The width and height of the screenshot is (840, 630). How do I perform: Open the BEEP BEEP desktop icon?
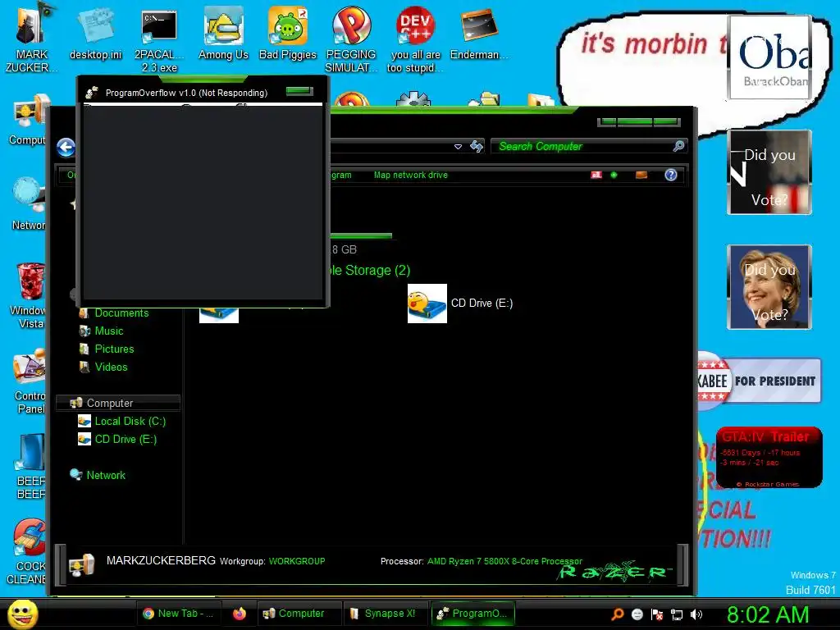(30, 466)
